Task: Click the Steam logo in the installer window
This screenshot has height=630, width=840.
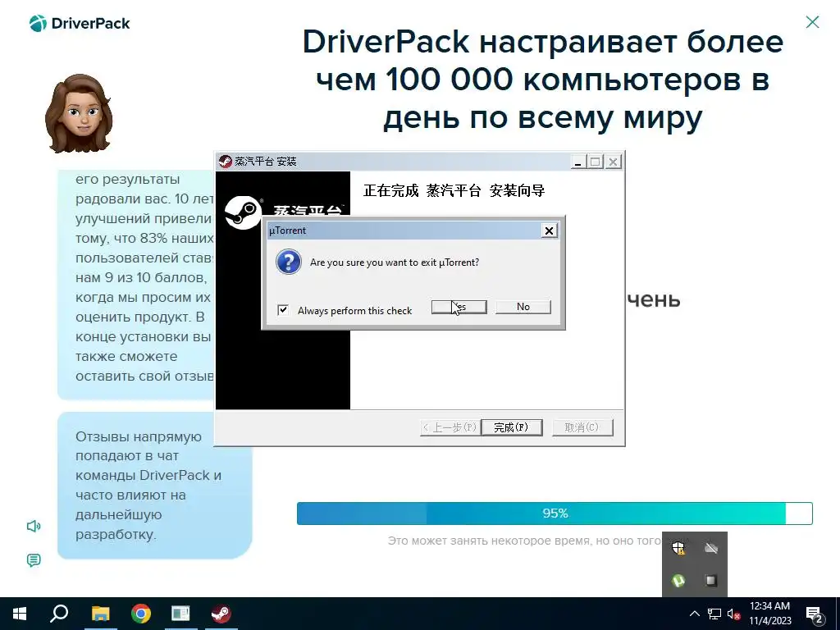Action: (x=243, y=212)
